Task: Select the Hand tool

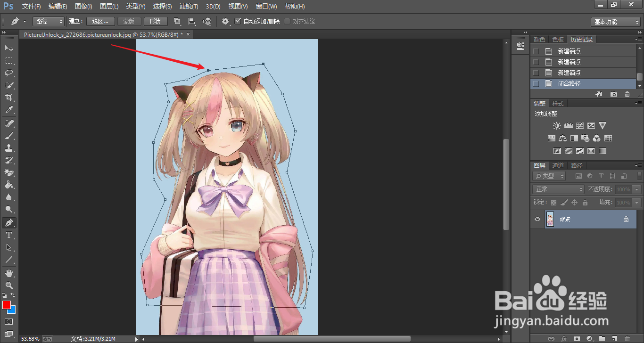Action: (9, 273)
